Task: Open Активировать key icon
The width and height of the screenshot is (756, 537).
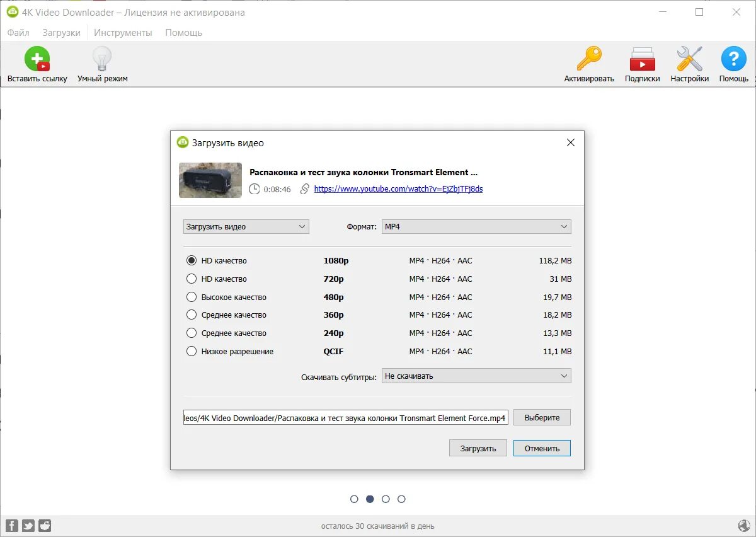Action: (x=589, y=59)
